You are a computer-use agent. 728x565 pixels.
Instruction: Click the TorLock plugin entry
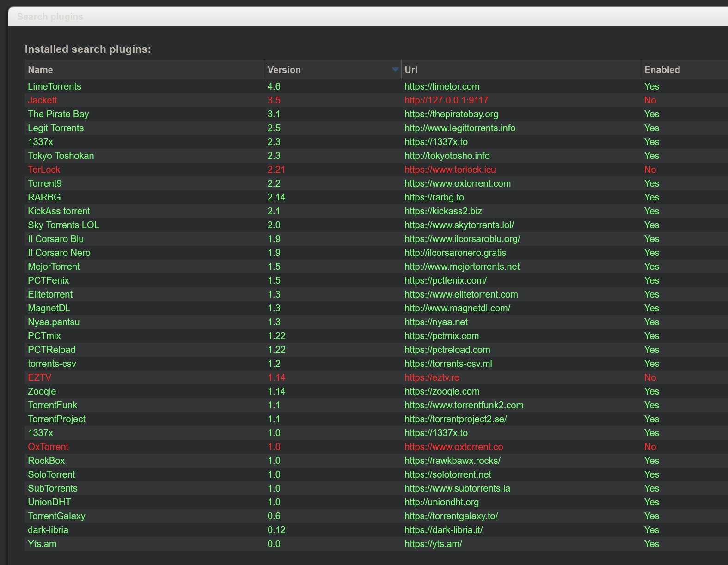[x=44, y=170]
